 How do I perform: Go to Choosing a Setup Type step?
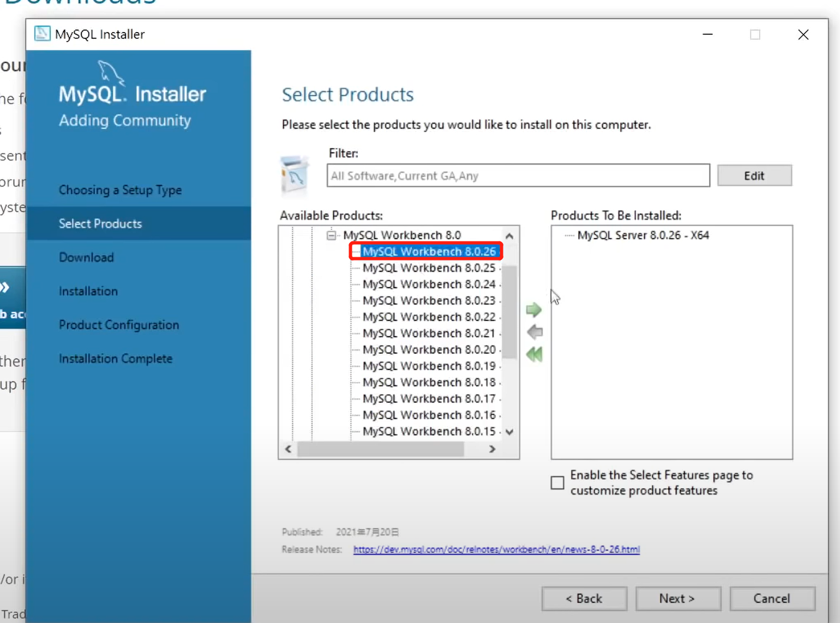pyautogui.click(x=121, y=190)
